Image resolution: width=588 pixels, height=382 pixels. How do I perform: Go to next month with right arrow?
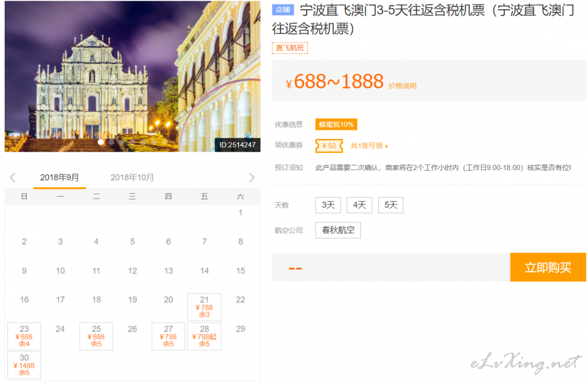pyautogui.click(x=252, y=178)
